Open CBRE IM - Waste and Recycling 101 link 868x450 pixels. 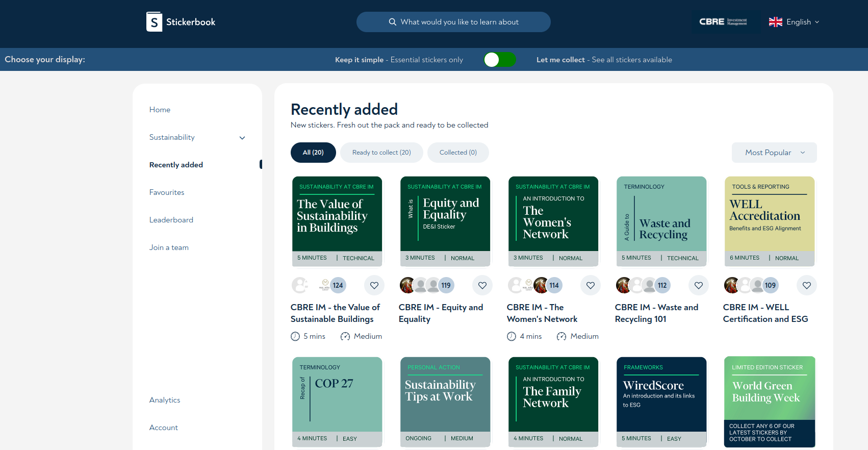pos(656,313)
